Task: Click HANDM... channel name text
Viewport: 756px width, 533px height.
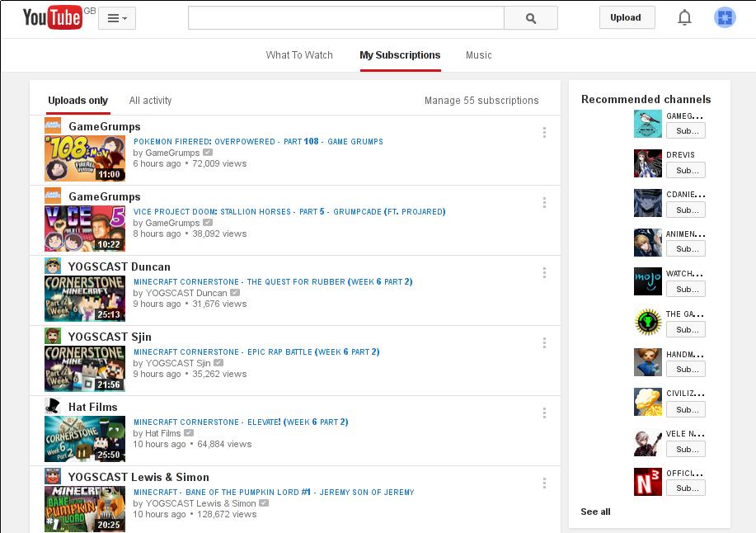Action: [685, 355]
